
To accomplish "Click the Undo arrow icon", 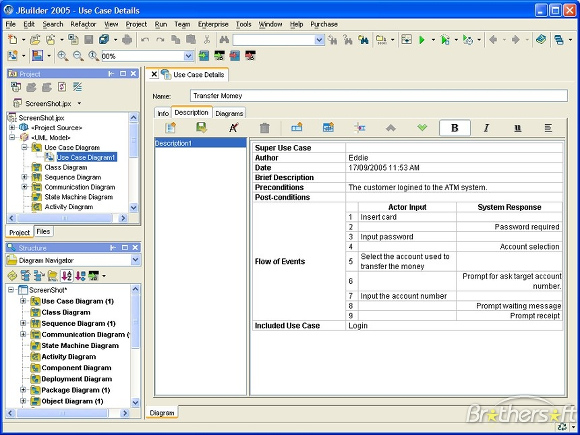I will click(145, 40).
